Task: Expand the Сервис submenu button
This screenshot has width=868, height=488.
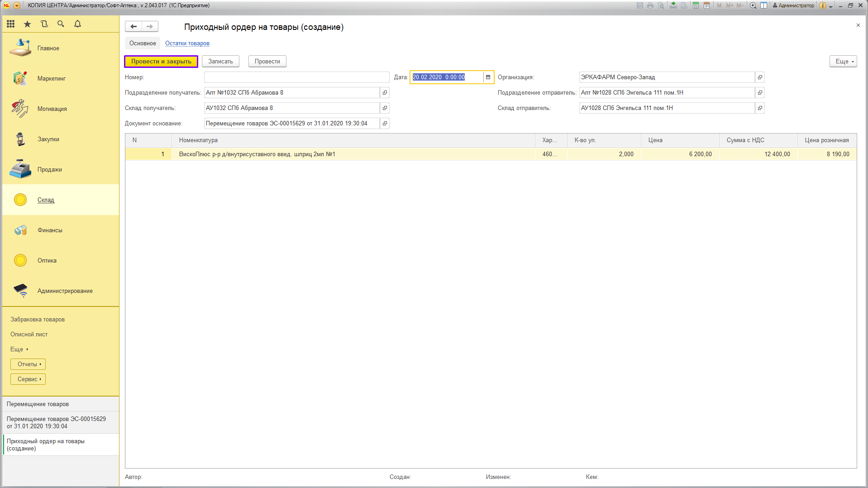Action: click(x=28, y=379)
